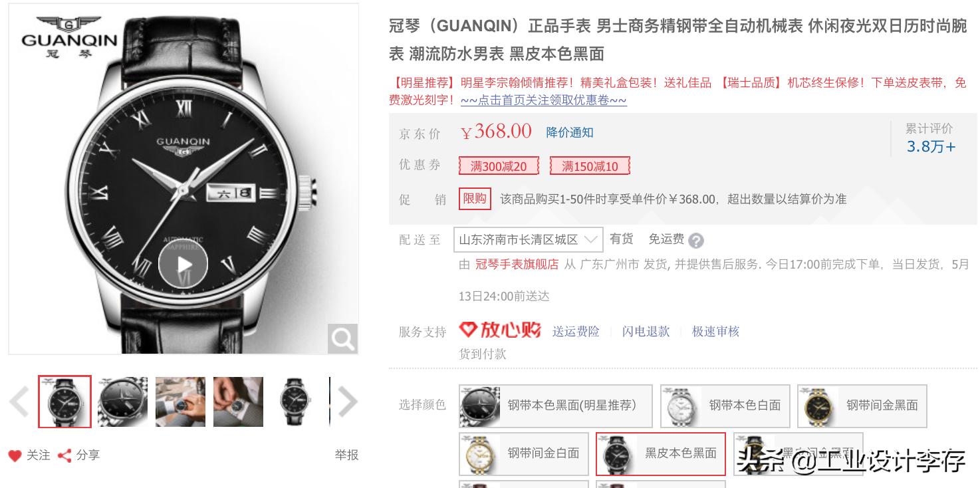Click the heart 关注 follow icon
Image resolution: width=980 pixels, height=488 pixels.
pyautogui.click(x=15, y=455)
